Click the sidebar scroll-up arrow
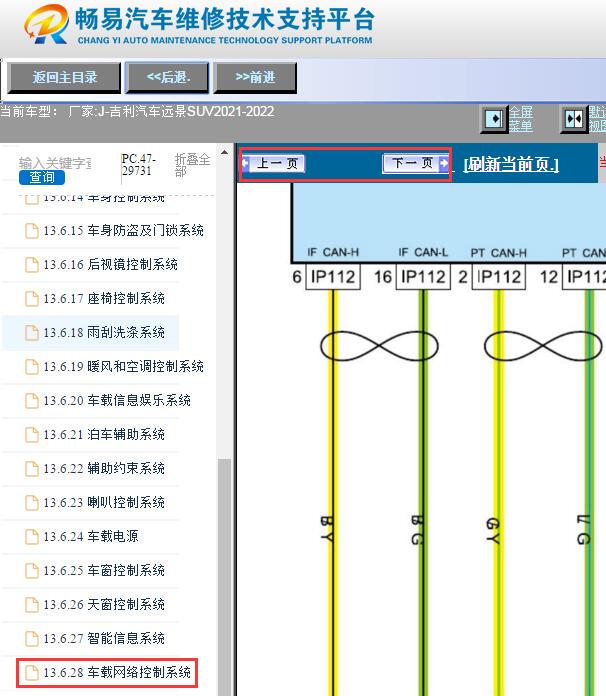The height and width of the screenshot is (696, 606). [225, 152]
